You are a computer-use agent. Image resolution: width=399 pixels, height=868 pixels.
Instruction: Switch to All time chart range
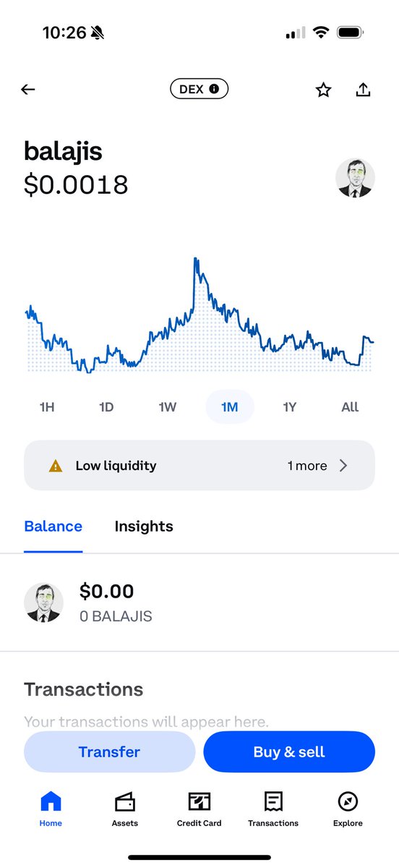coord(350,407)
